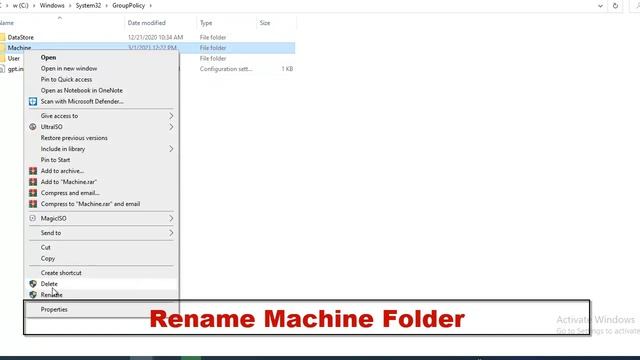Click the Windows breadcrumb in address bar

tap(52, 6)
